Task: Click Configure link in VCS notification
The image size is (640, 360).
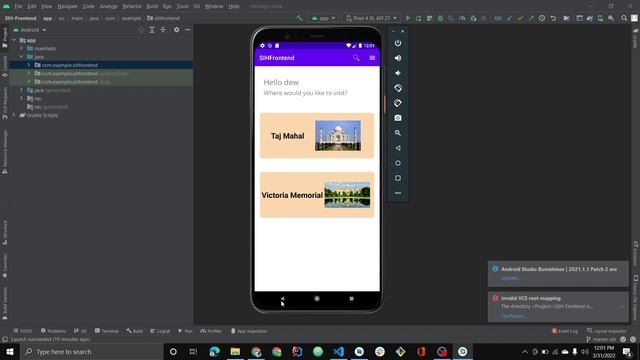Action: (513, 316)
